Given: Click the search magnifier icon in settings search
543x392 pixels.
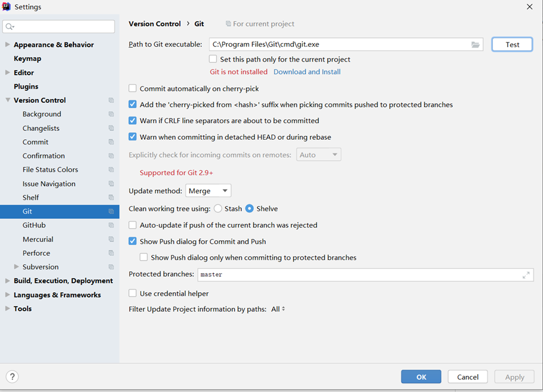Looking at the screenshot, I should click(x=10, y=27).
